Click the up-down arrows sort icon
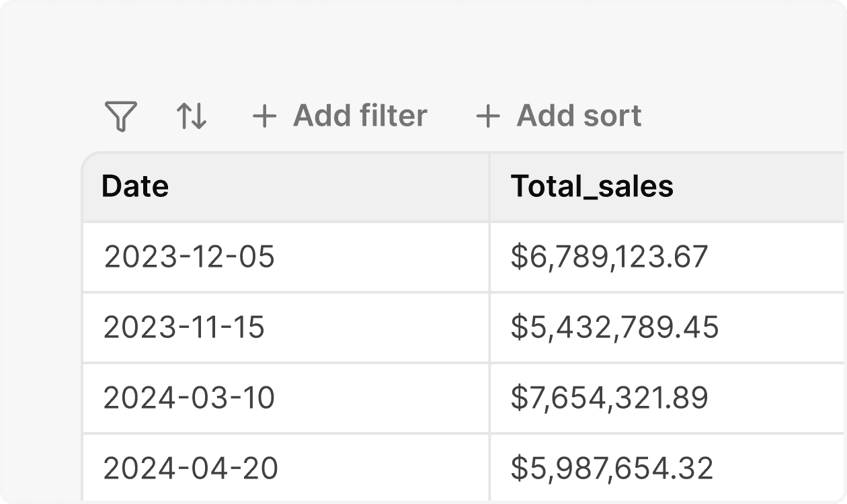 (x=192, y=116)
